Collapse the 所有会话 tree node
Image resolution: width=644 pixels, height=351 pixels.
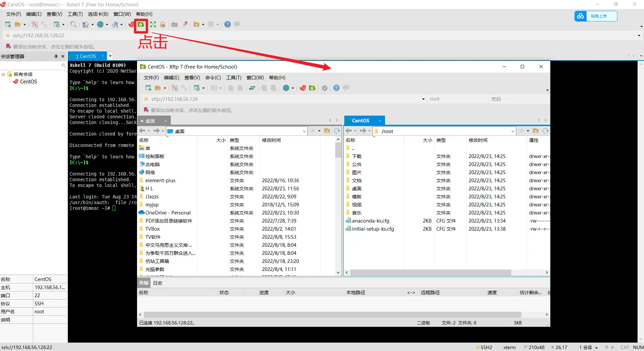pos(3,74)
